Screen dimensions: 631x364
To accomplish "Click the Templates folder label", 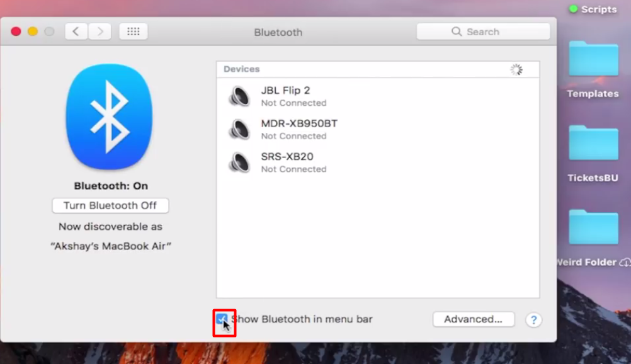I will point(593,94).
